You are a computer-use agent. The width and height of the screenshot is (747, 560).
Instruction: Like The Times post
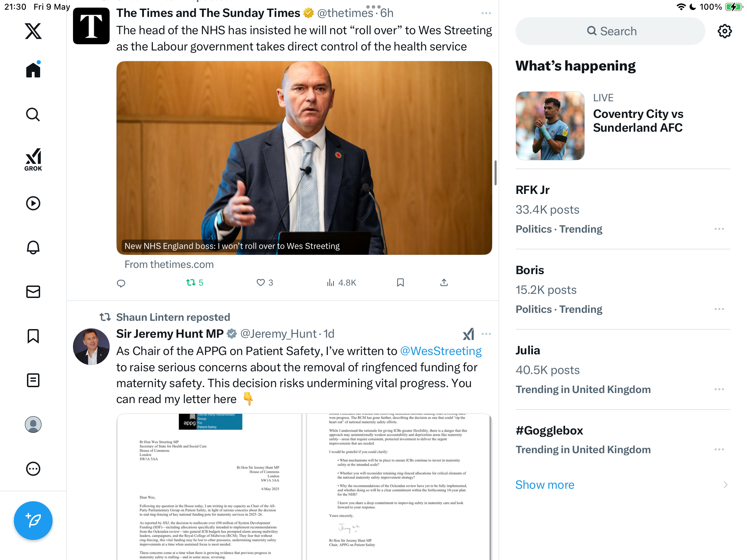(265, 282)
